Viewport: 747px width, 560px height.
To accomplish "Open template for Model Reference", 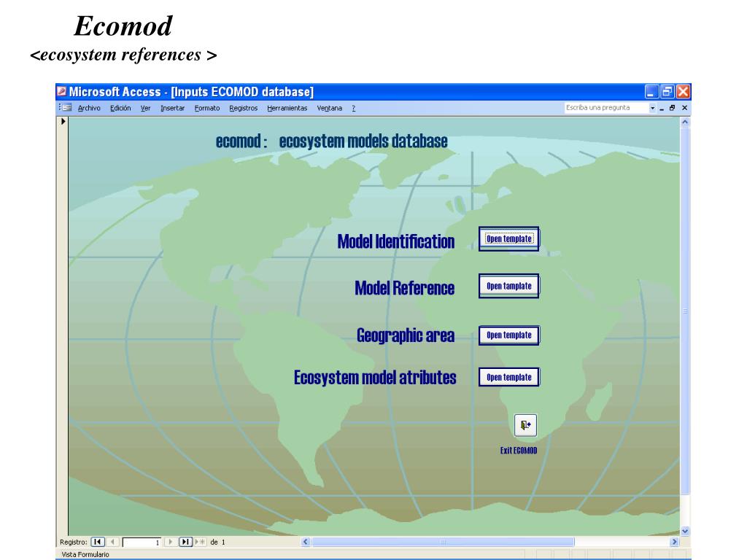I will point(508,286).
